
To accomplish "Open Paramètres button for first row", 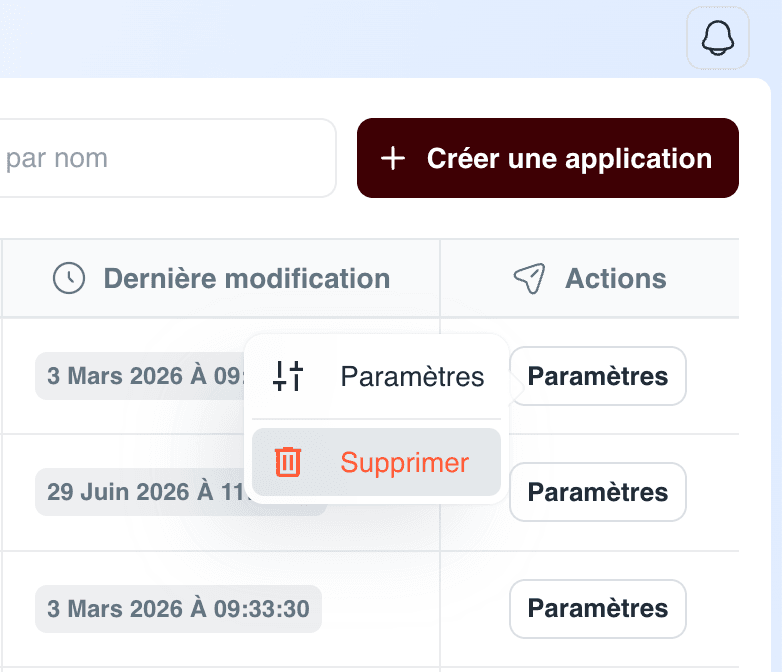I will click(x=597, y=376).
